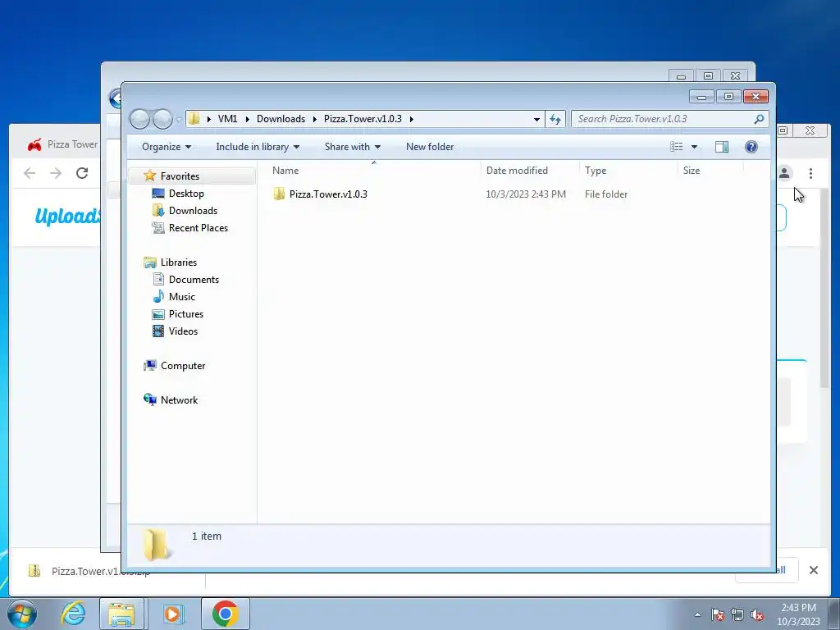Image resolution: width=840 pixels, height=630 pixels.
Task: Click the Desktop monitor icon in sidebar
Action: 158,194
